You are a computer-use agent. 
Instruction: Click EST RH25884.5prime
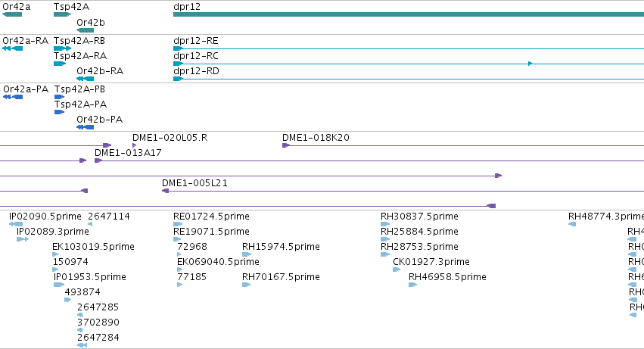[385, 239]
